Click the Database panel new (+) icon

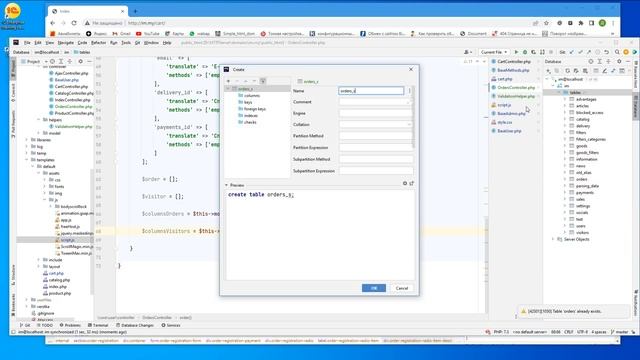click(x=548, y=71)
